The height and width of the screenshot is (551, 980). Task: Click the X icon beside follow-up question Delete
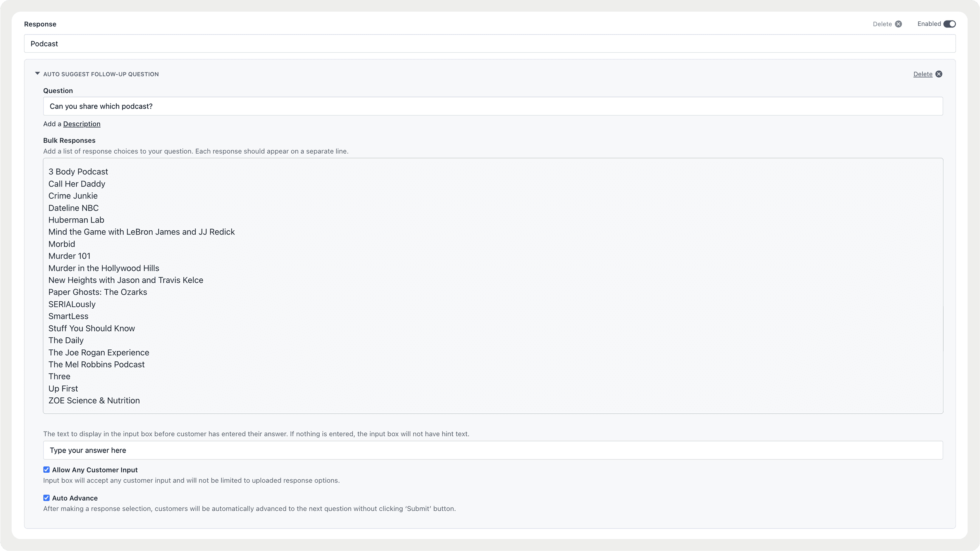939,74
